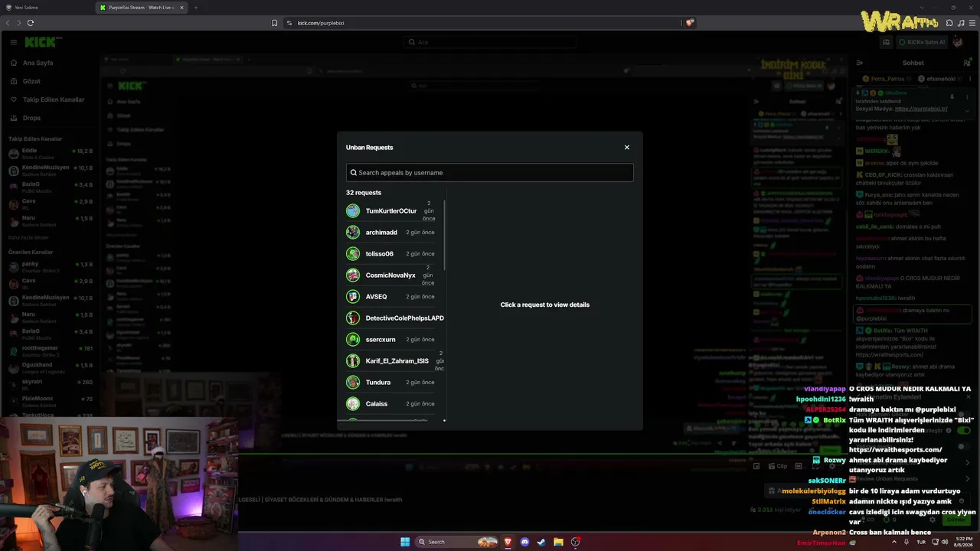Screen dimensions: 980x551
Task: Open the purplebixi.tr social media link
Action: point(921,109)
